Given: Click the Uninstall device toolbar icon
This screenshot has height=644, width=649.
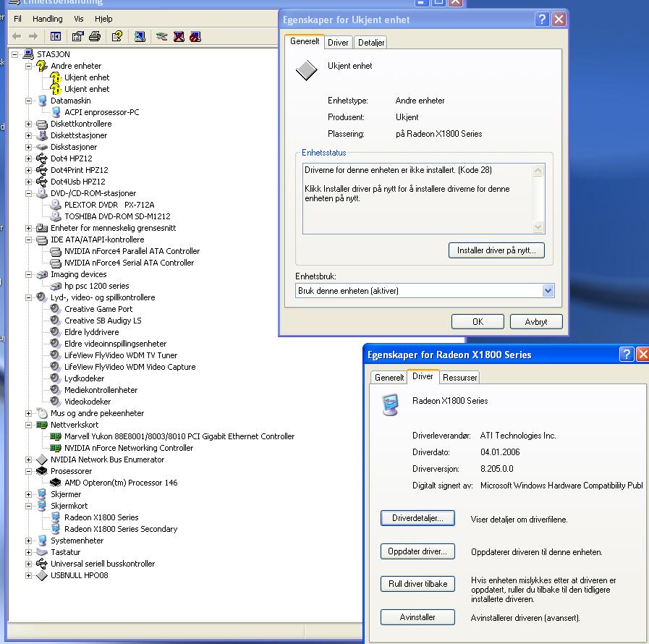Looking at the screenshot, I should 179,36.
